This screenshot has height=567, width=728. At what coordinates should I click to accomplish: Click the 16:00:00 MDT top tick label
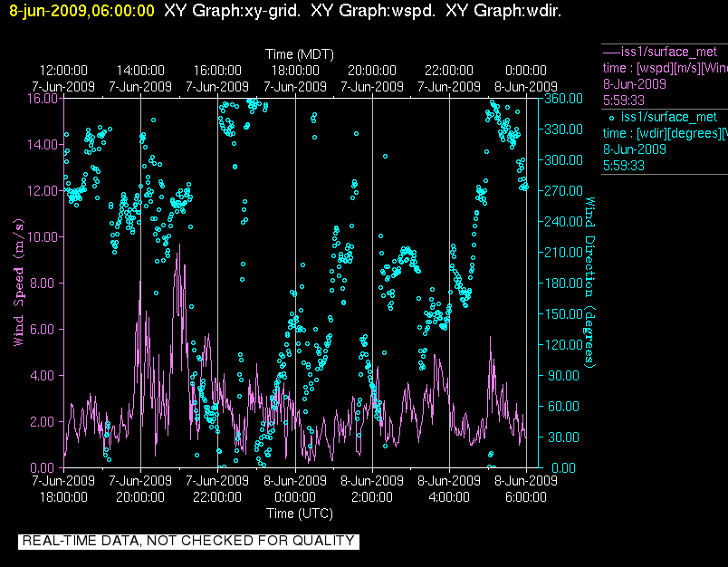217,70
